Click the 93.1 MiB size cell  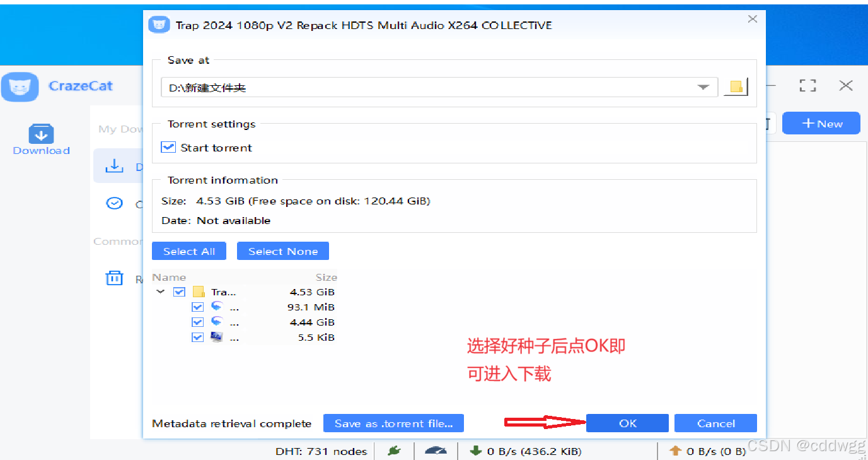coord(311,307)
